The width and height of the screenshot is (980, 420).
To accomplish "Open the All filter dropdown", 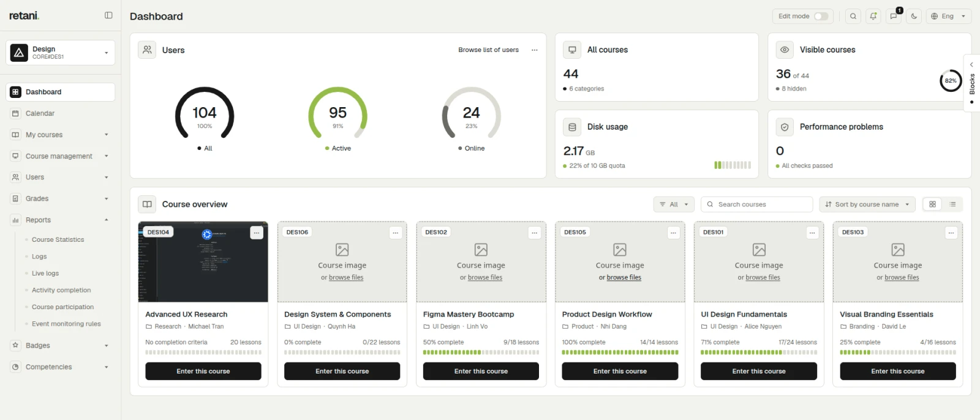I will click(674, 204).
